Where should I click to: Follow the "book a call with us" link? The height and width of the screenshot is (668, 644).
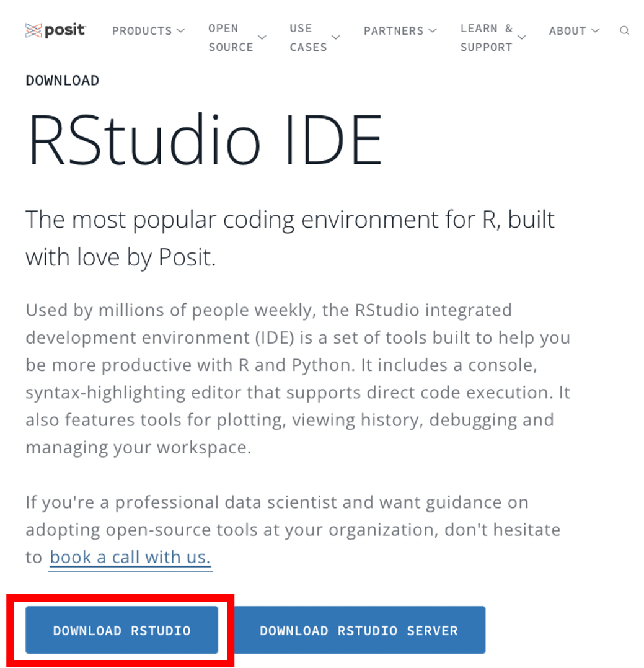coord(130,557)
